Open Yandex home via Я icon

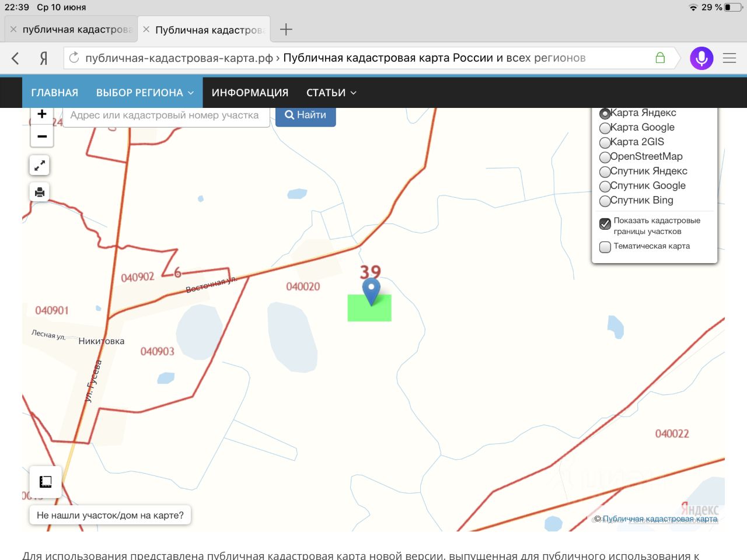(43, 58)
